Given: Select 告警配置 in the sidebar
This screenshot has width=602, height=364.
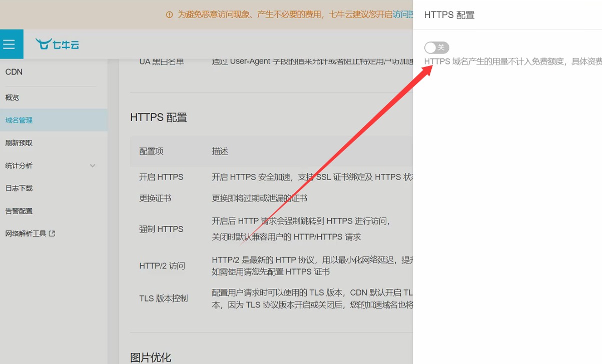Looking at the screenshot, I should point(19,211).
